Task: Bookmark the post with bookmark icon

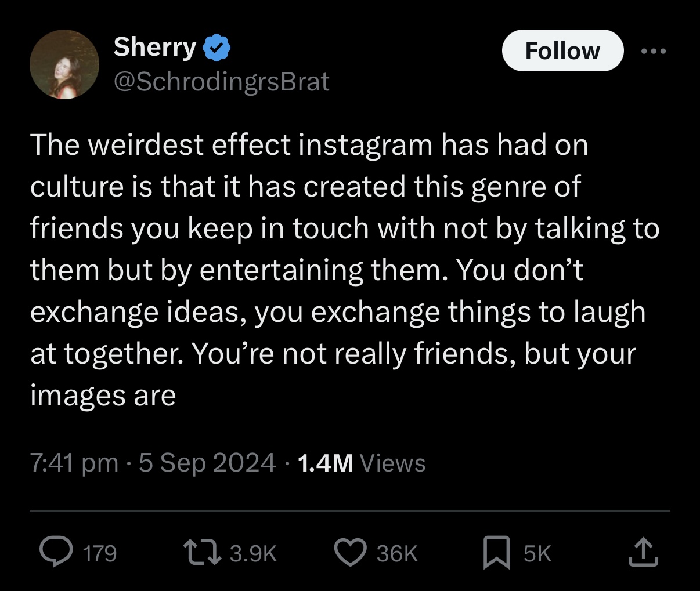Action: point(497,552)
